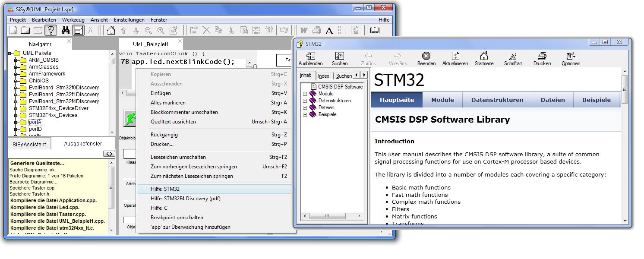Select EvalBoard_Stm32f4Discovery in Navigator tree
The height and width of the screenshot is (259, 644).
point(64,101)
